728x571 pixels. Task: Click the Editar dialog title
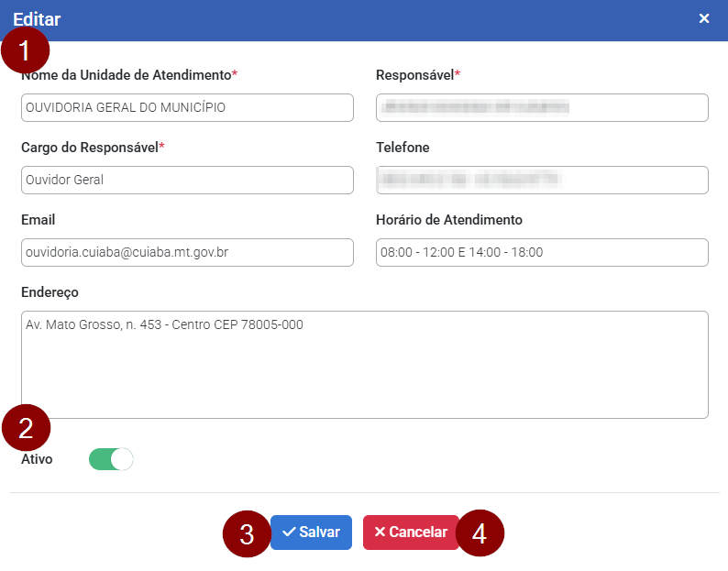click(37, 18)
